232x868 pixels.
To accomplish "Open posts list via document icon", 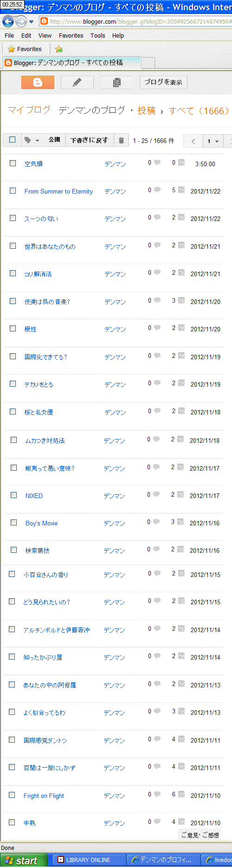I will point(117,82).
